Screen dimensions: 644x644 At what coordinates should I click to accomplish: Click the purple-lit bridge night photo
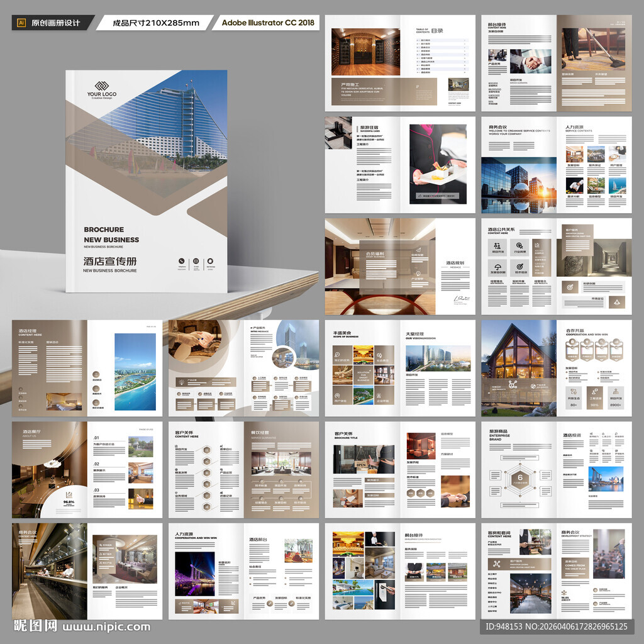[195, 574]
